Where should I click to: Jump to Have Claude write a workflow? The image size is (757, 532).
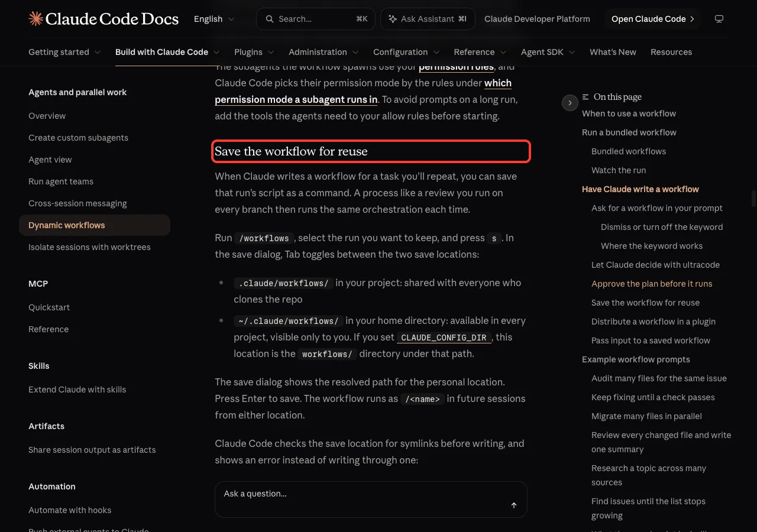[x=640, y=189]
